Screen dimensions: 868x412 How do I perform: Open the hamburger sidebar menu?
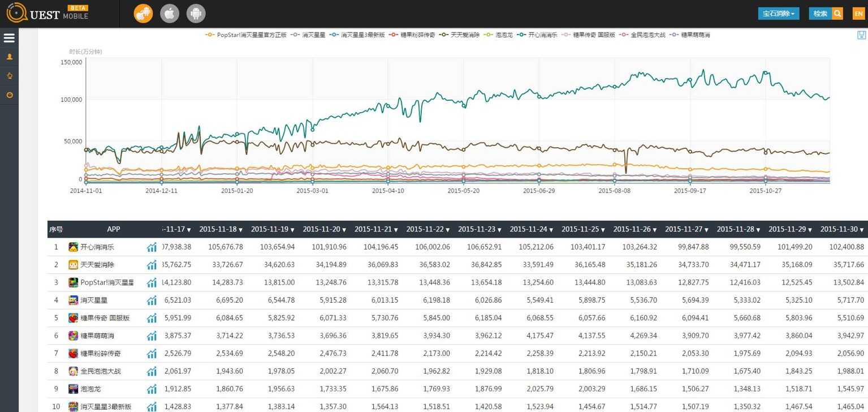pyautogui.click(x=9, y=38)
